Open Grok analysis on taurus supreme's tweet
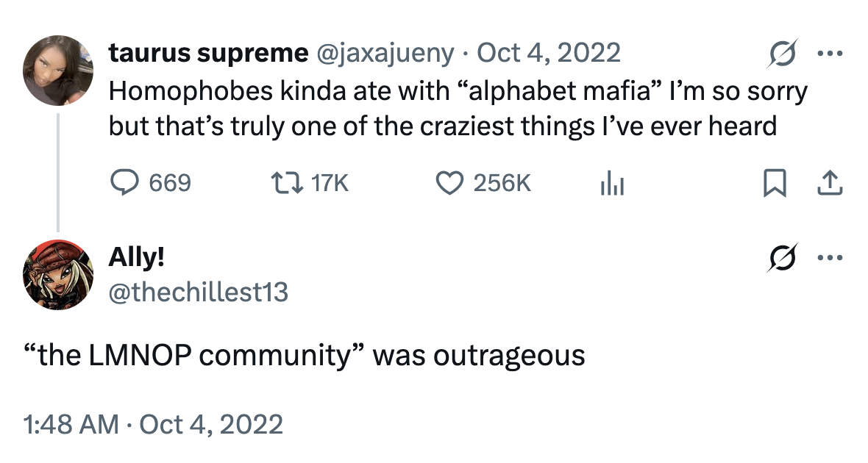Image resolution: width=868 pixels, height=463 pixels. [x=782, y=52]
